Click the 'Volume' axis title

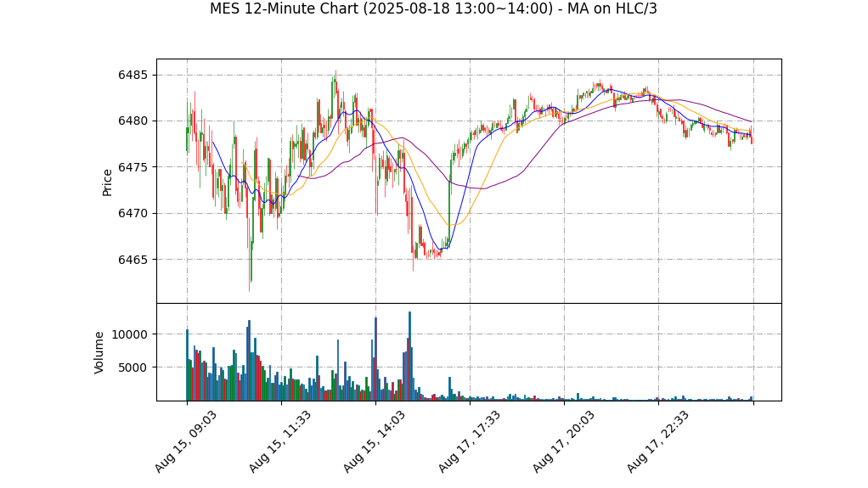tap(99, 352)
